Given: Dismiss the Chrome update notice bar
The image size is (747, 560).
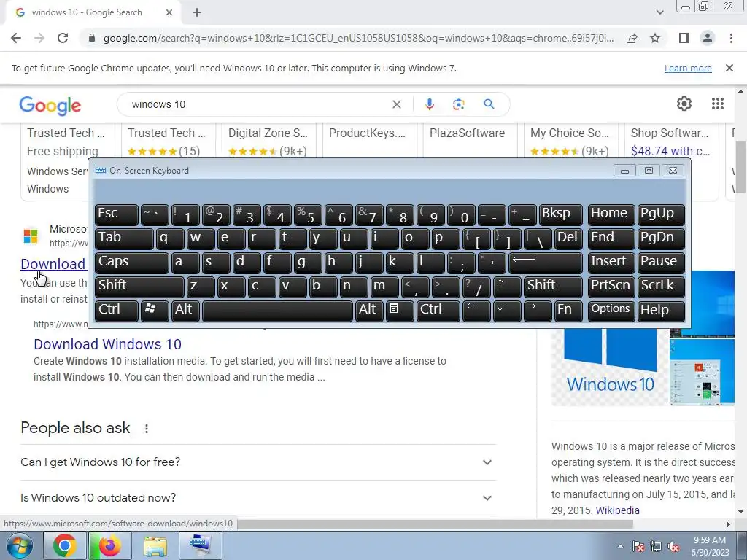Looking at the screenshot, I should 729,68.
